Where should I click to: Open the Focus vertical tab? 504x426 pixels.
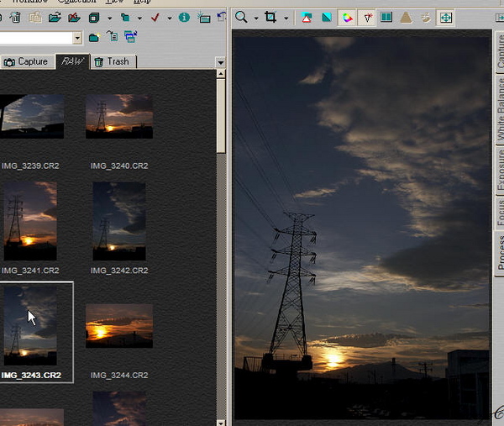[500, 212]
